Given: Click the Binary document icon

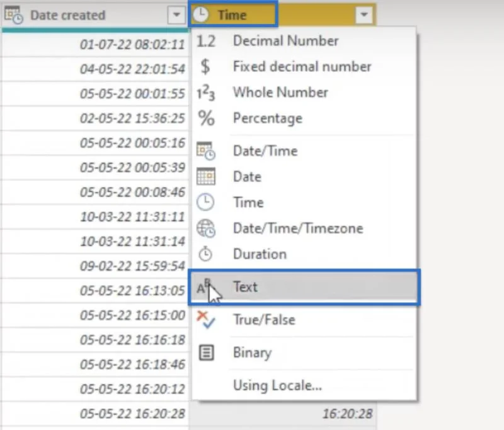Looking at the screenshot, I should 206,353.
